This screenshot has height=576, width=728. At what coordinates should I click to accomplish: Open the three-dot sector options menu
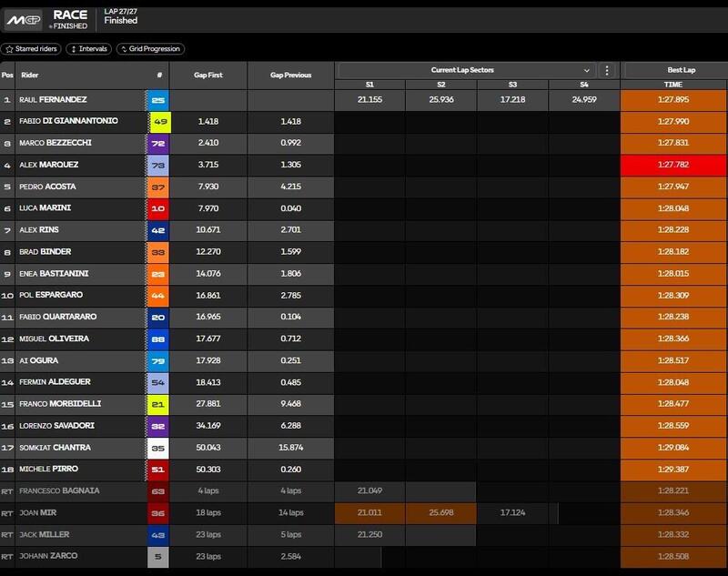(x=608, y=70)
